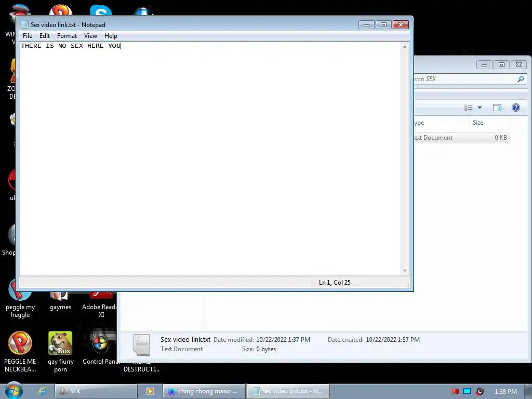Viewport: 532px width, 399px height.
Task: Close the Explorer window
Action: (x=519, y=65)
